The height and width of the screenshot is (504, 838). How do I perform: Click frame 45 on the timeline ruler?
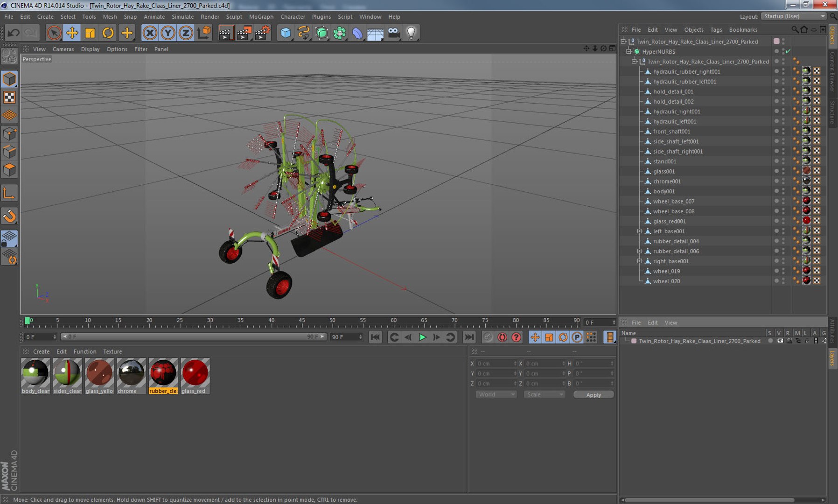tap(302, 321)
